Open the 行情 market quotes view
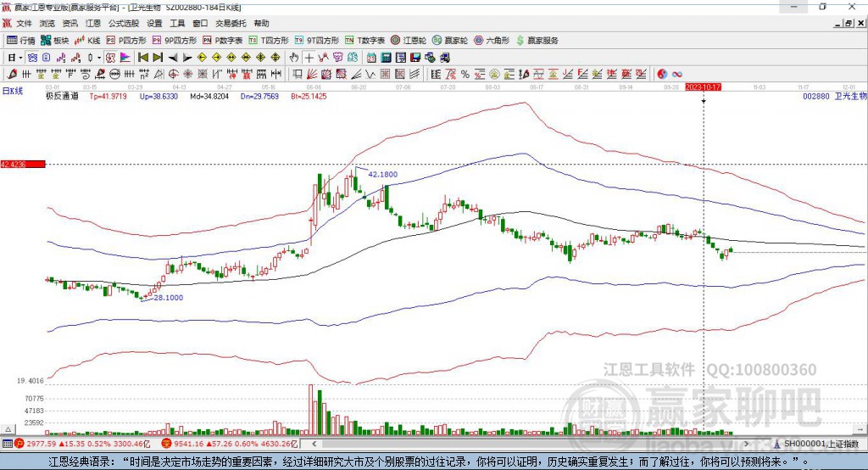This screenshot has width=868, height=470. pos(20,41)
